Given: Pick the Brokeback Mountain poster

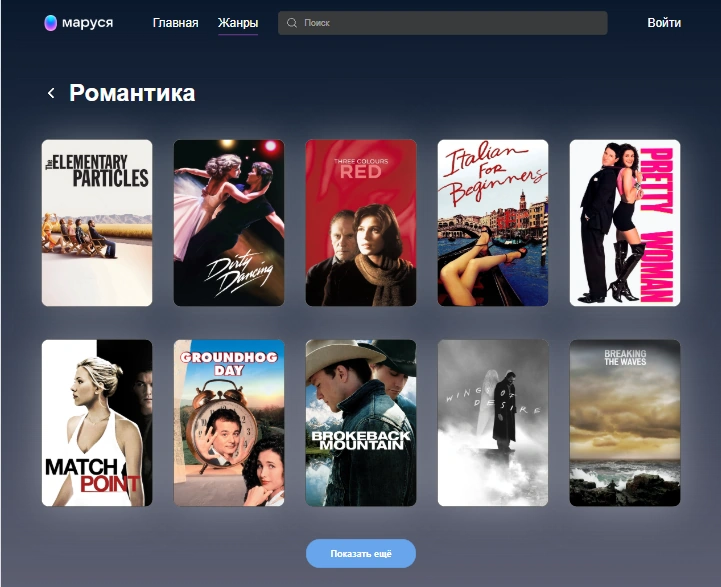Looking at the screenshot, I should pos(361,423).
